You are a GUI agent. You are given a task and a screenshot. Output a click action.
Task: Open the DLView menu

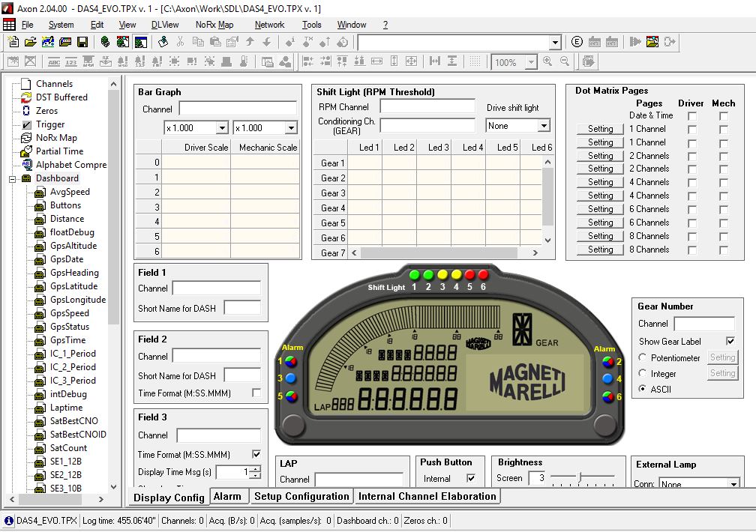tap(165, 25)
